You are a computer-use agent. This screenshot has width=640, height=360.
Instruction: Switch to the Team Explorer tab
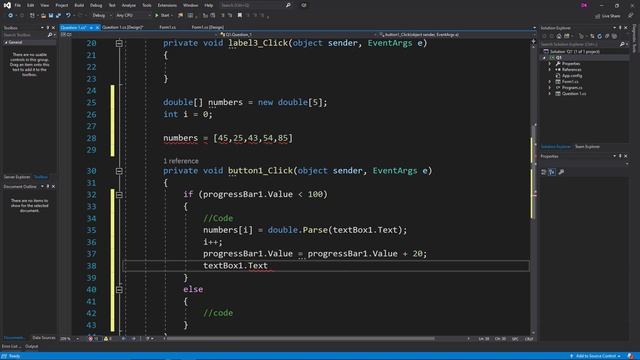(587, 147)
